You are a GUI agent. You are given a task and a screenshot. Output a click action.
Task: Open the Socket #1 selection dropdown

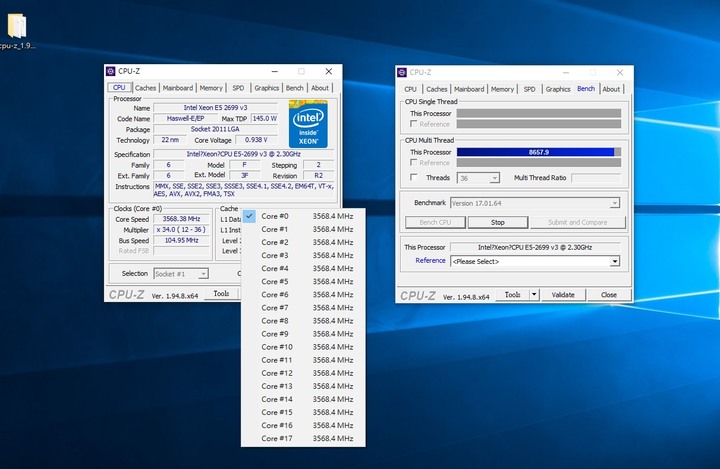181,274
